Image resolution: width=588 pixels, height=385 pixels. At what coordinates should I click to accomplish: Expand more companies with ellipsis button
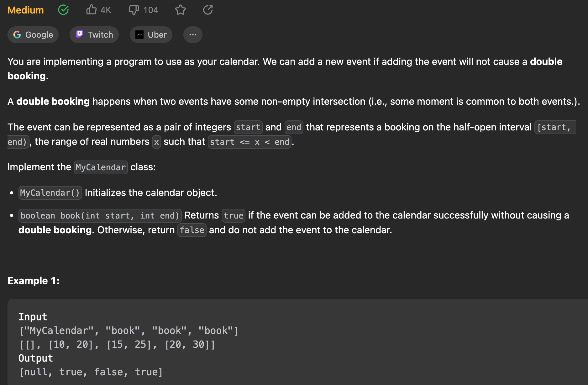(x=193, y=34)
